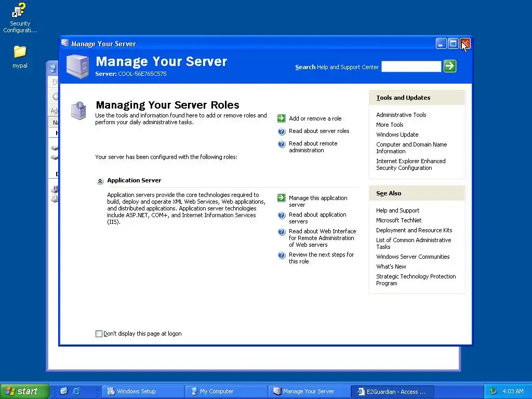The height and width of the screenshot is (399, 532).
Task: Click Manage this application server link
Action: point(318,201)
